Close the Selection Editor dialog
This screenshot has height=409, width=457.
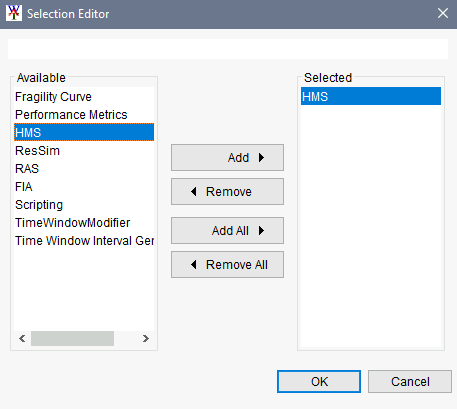pyautogui.click(x=443, y=13)
